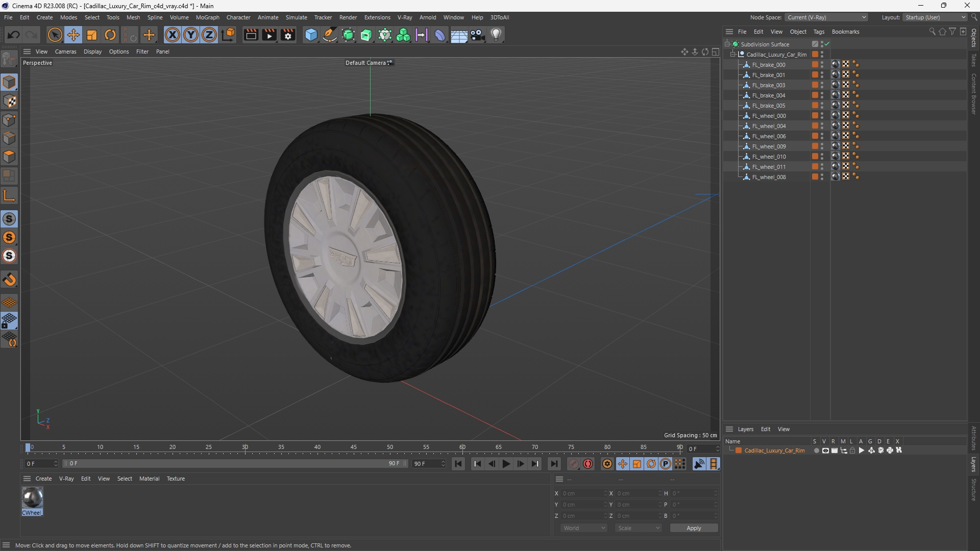Add a Light object
The height and width of the screenshot is (551, 980).
click(496, 35)
